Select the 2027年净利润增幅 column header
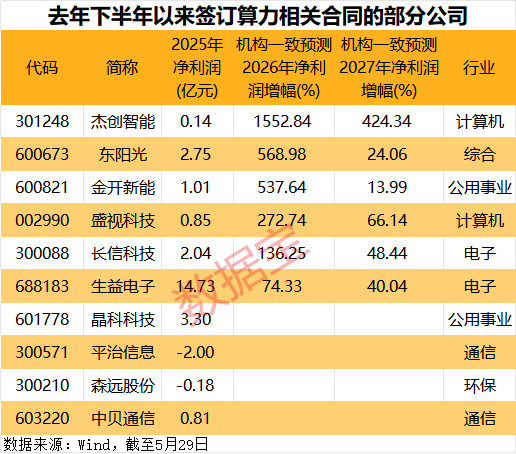Screen dimensions: 516x454 click(389, 68)
